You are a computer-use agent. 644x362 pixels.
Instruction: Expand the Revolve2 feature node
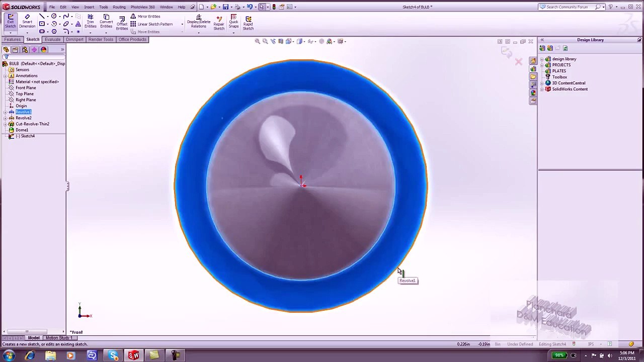(x=5, y=118)
